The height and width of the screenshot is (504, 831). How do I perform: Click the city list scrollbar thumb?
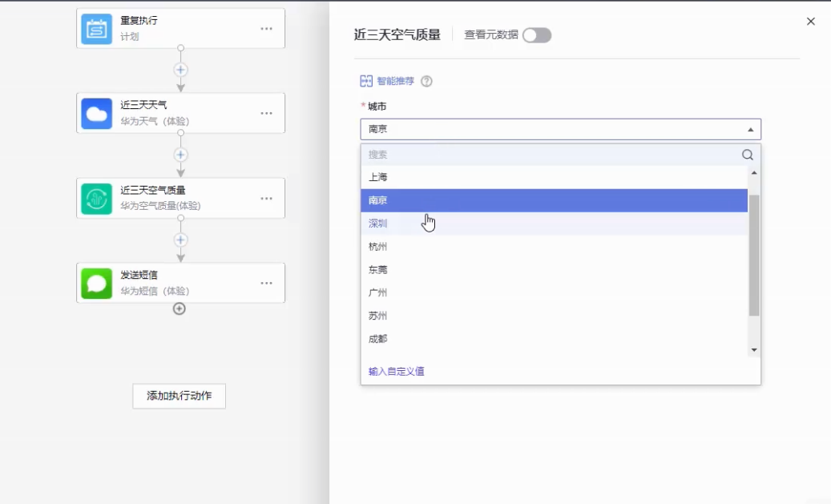(753, 255)
